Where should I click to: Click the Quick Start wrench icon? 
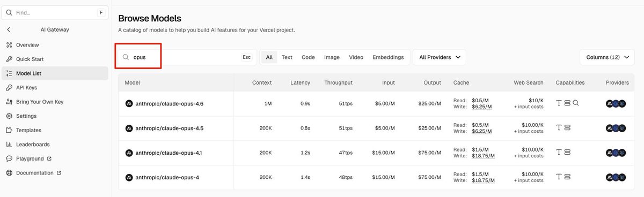point(9,59)
